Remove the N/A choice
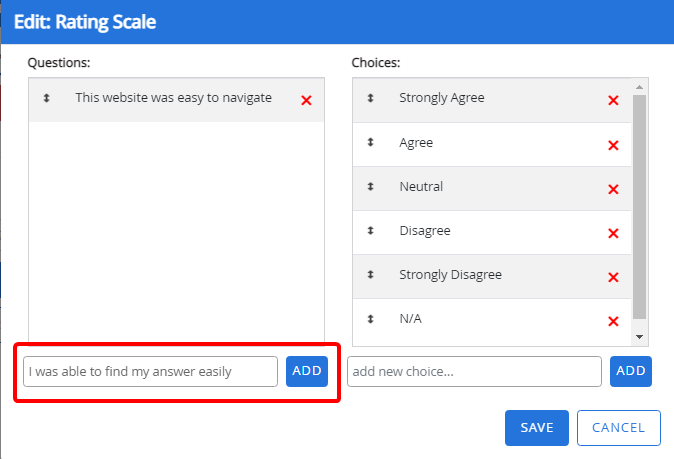This screenshot has width=674, height=459. click(613, 321)
